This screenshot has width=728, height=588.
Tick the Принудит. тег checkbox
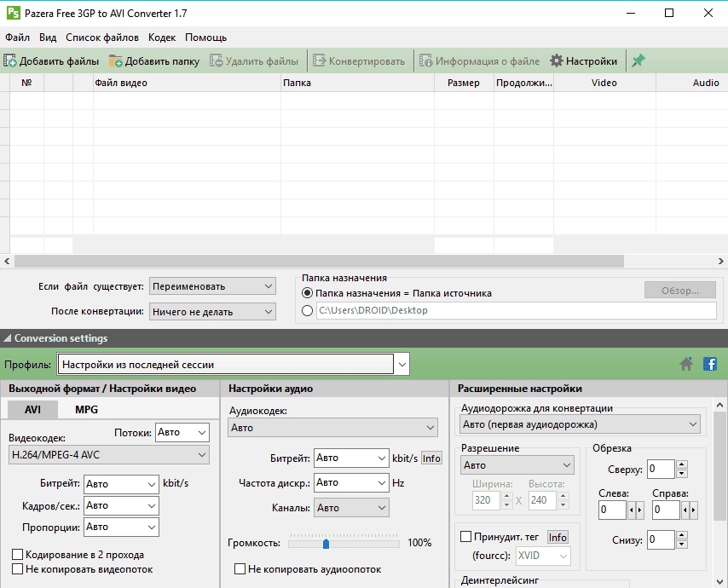click(x=465, y=537)
